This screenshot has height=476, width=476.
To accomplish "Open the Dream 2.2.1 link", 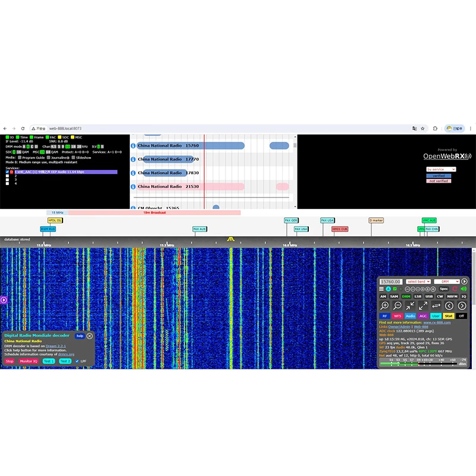I will [x=56, y=346].
